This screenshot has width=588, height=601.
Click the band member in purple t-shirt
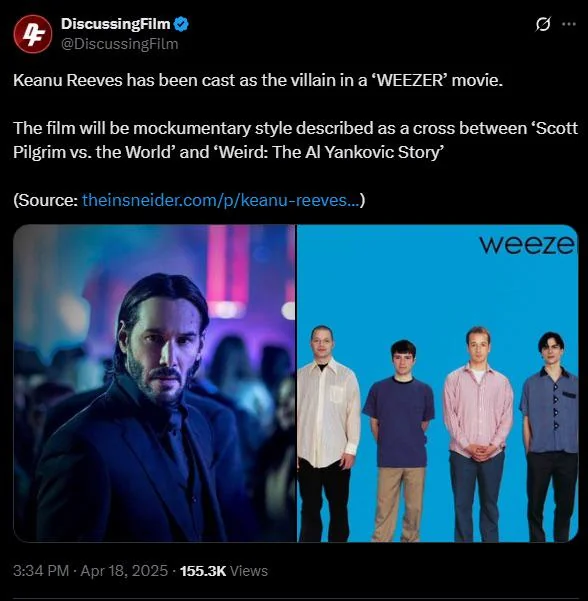click(x=399, y=441)
